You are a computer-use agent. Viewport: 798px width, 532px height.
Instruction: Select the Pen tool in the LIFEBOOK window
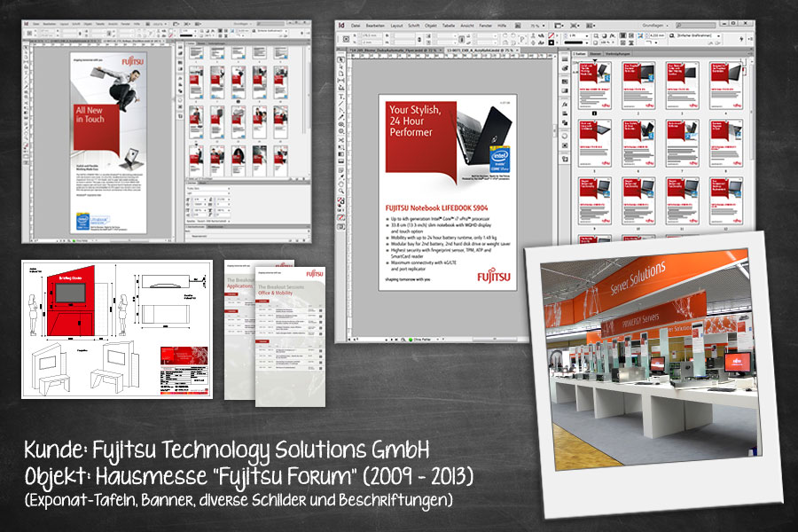341,111
